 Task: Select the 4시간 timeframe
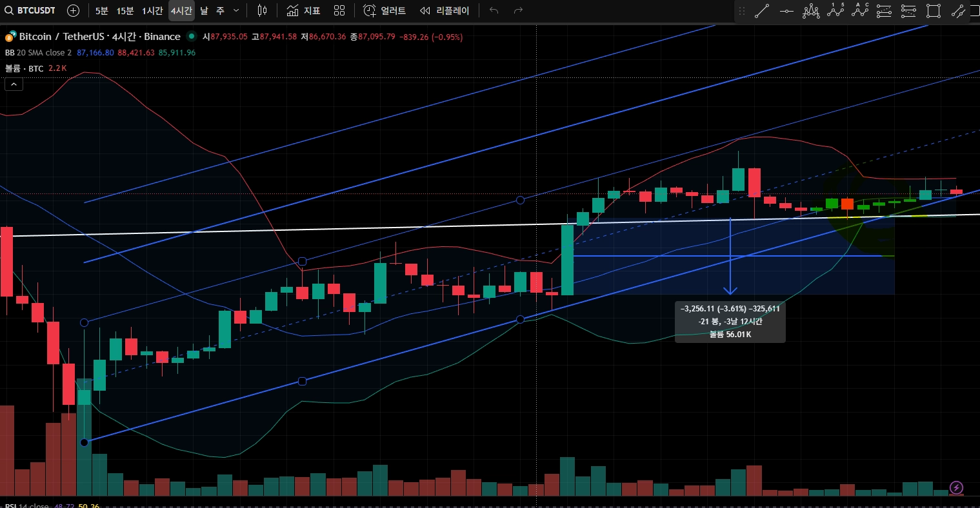pyautogui.click(x=181, y=10)
